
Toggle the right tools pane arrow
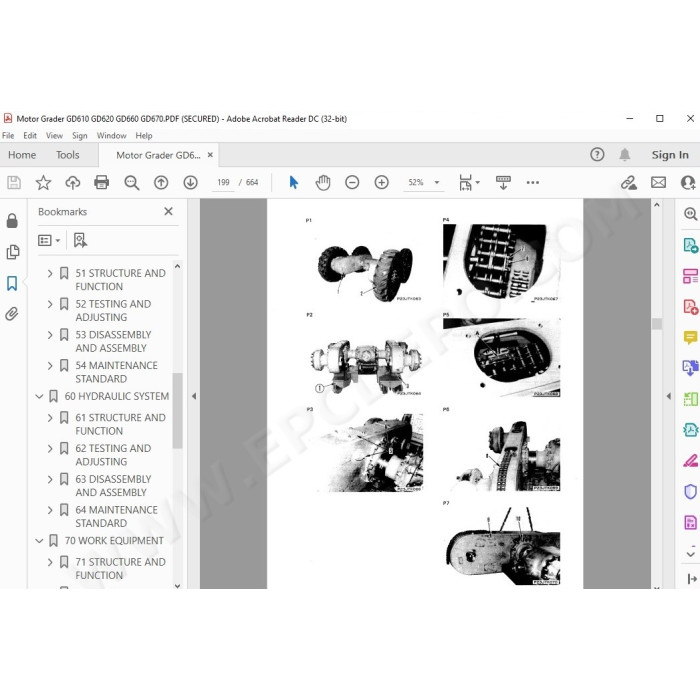point(668,396)
